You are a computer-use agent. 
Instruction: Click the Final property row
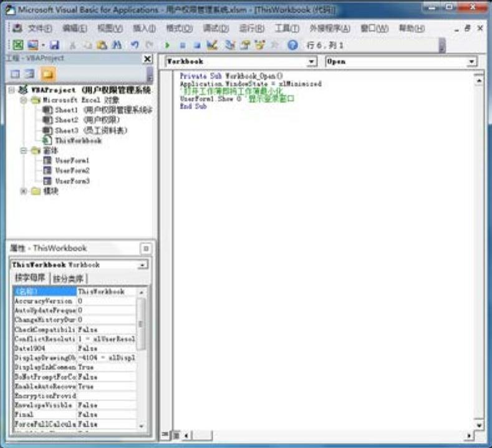tap(75, 414)
